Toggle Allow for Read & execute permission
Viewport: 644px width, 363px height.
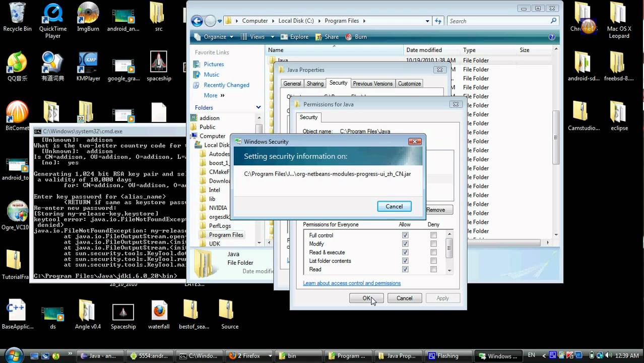click(x=405, y=253)
